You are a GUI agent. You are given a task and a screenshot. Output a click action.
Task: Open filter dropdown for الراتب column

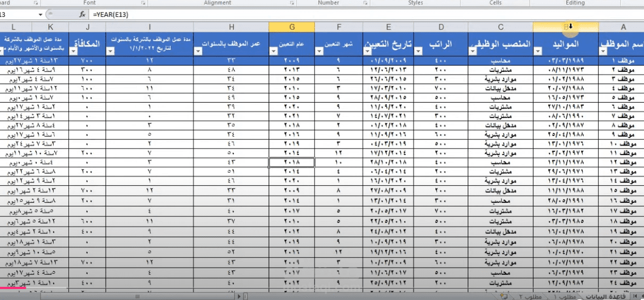pos(419,52)
